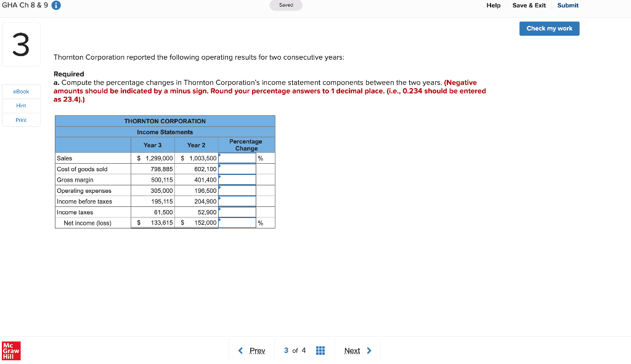Click the Sales row label
The width and height of the screenshot is (631, 364).
(x=64, y=158)
